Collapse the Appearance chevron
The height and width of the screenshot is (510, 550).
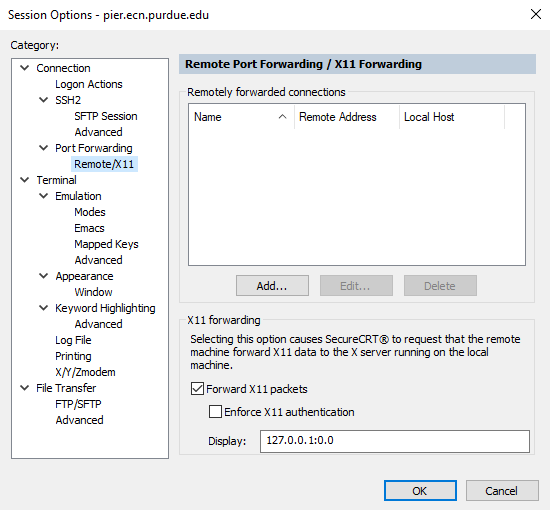pyautogui.click(x=43, y=276)
